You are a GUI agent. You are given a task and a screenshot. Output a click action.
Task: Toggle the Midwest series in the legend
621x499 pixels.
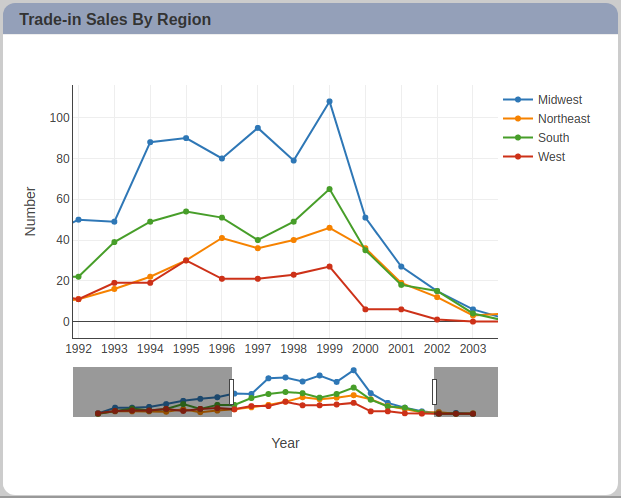click(543, 100)
